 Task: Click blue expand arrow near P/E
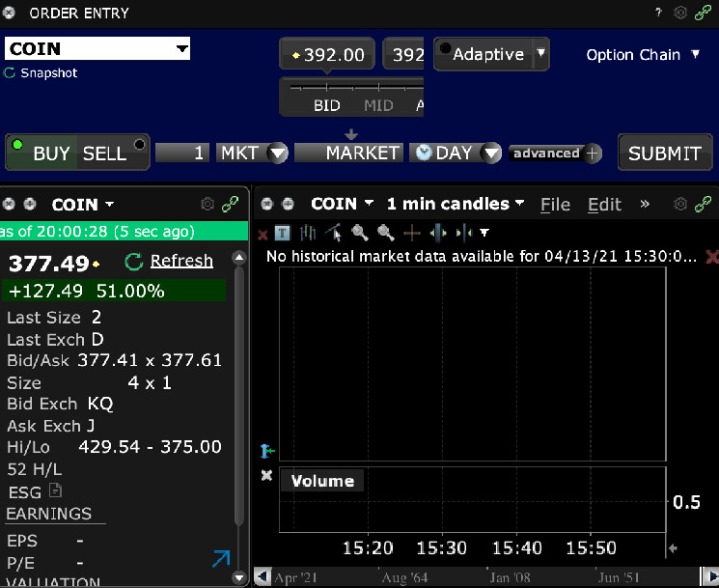coord(221,559)
